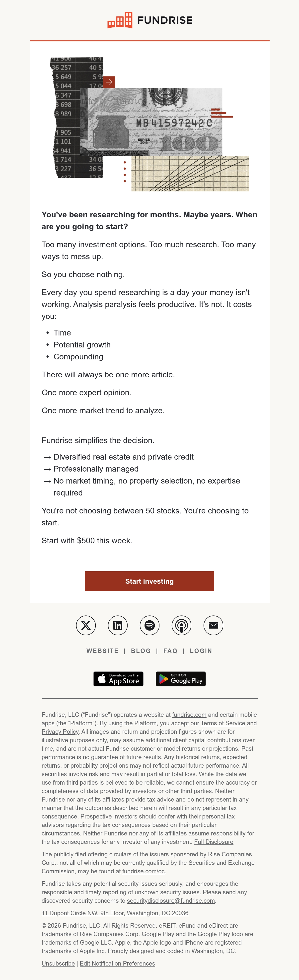Screen dimensions: 299x980
Task: Open the LOGIN footer link
Action: pyautogui.click(x=201, y=651)
